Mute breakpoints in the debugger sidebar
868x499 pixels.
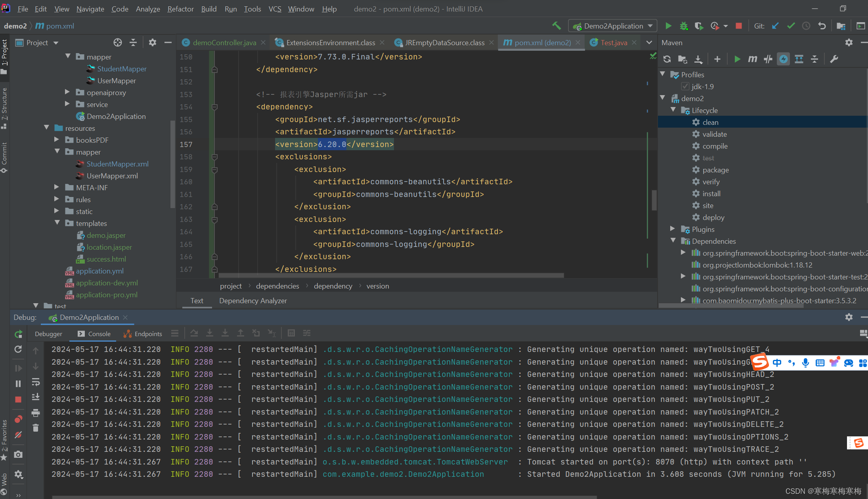click(18, 435)
